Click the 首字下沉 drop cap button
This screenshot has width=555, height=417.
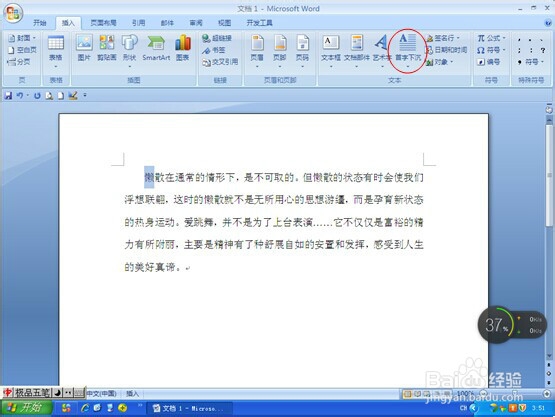(x=408, y=51)
